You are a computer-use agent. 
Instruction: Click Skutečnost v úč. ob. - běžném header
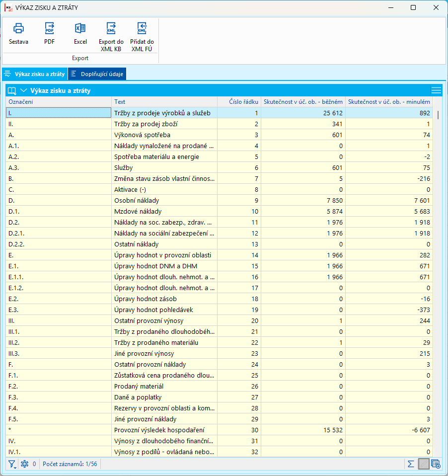tap(303, 102)
